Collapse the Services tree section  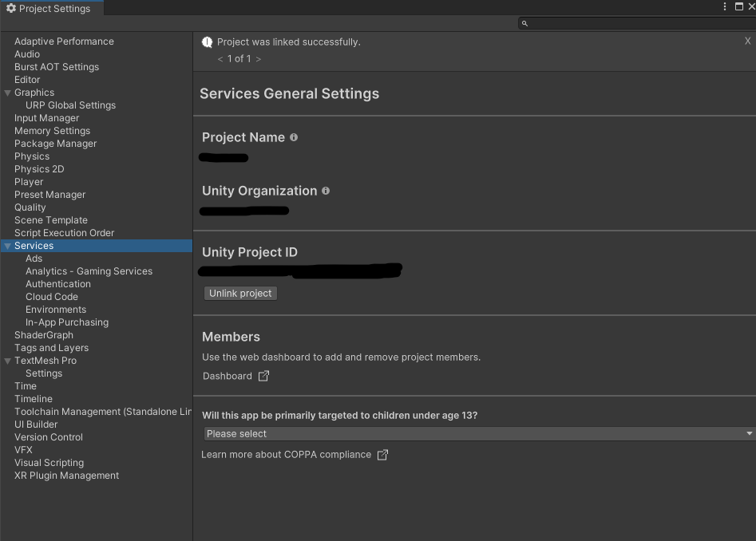click(x=7, y=246)
